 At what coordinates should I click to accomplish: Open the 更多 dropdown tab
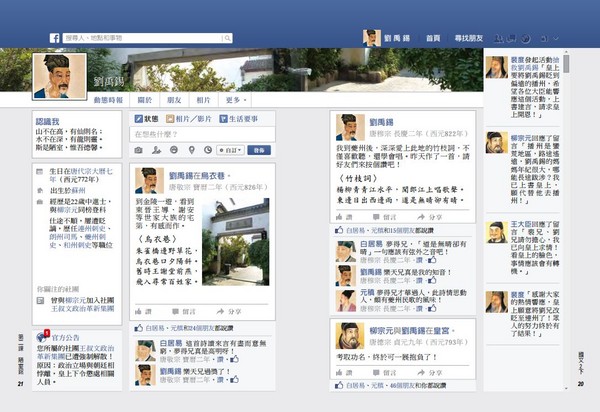pos(236,100)
